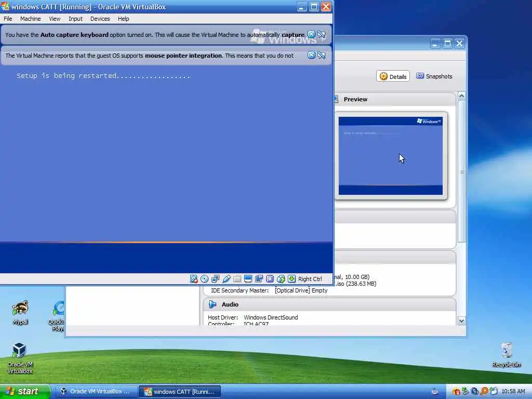Click the VirtualBox cube tray icon
Viewport: 532px width, 399px height.
(x=494, y=392)
